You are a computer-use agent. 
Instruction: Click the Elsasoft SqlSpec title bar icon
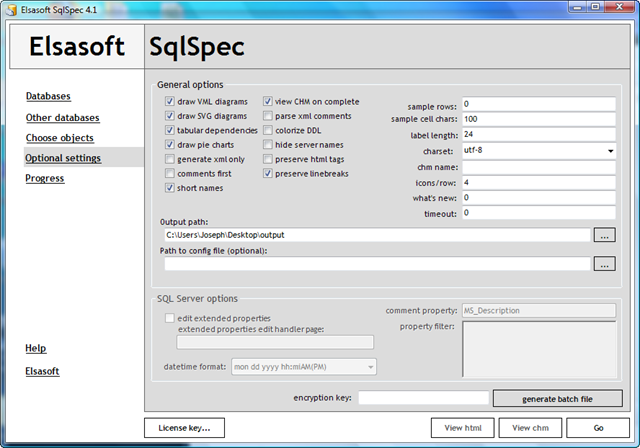pyautogui.click(x=11, y=10)
